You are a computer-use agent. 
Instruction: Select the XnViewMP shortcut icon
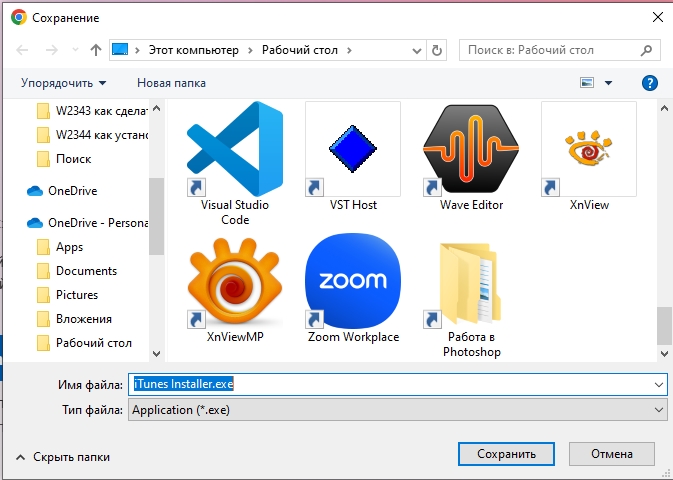(235, 281)
